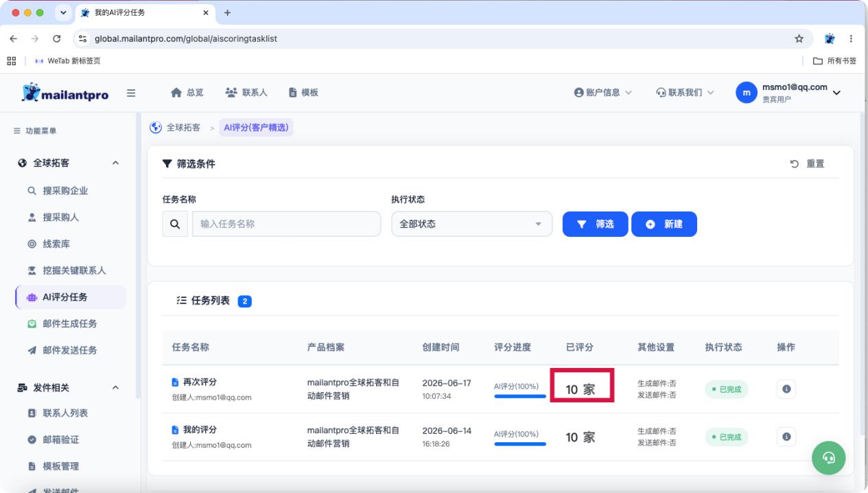The image size is (868, 493).
Task: Click creation date 2026-06-14
Action: pyautogui.click(x=445, y=431)
